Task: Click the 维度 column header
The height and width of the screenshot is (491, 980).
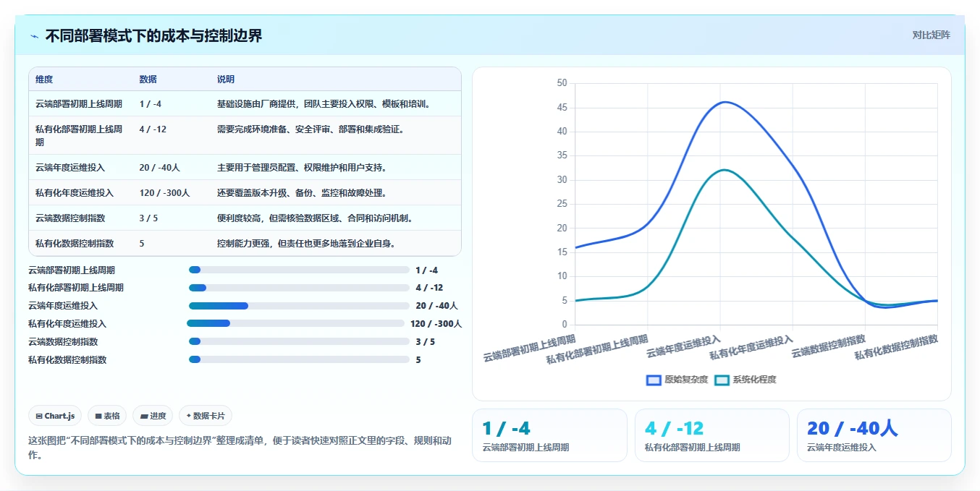Action: point(44,80)
